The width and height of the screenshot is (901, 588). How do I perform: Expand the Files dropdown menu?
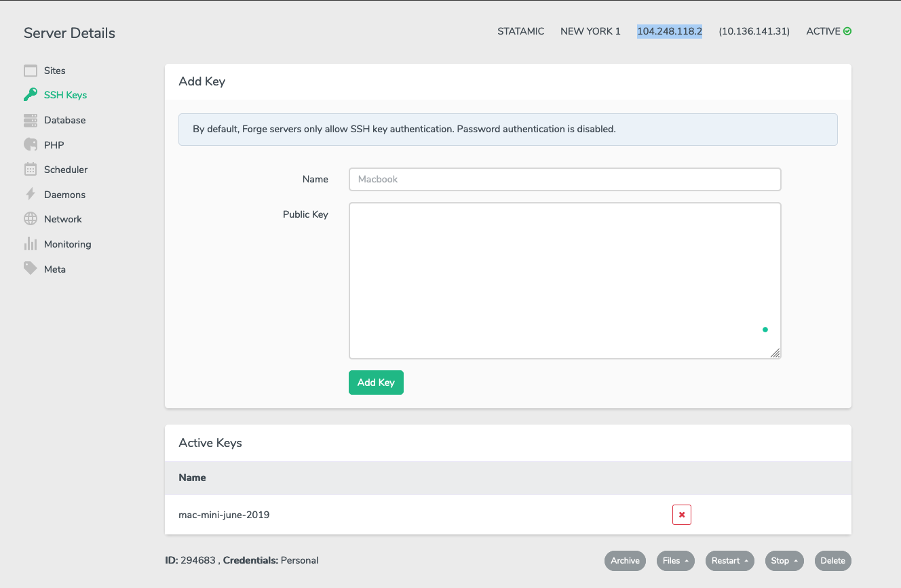point(675,561)
